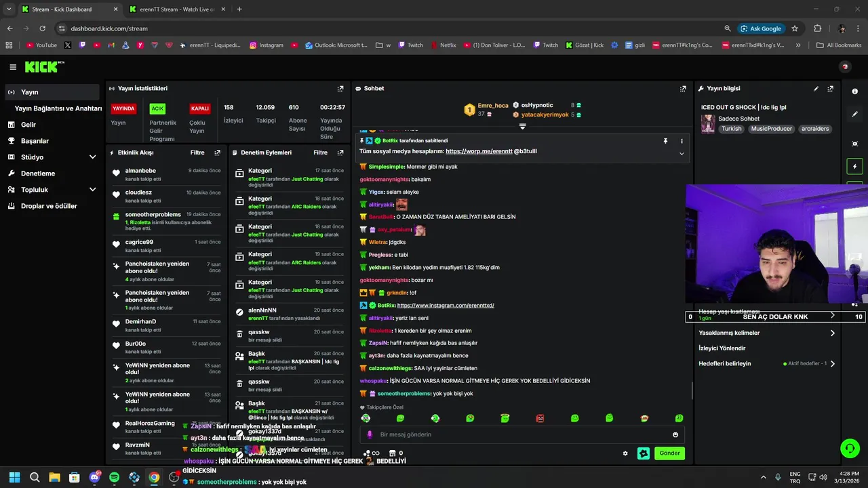Pop out the Yayın bilgisi panel
Screen dimensions: 868x488
(830, 89)
